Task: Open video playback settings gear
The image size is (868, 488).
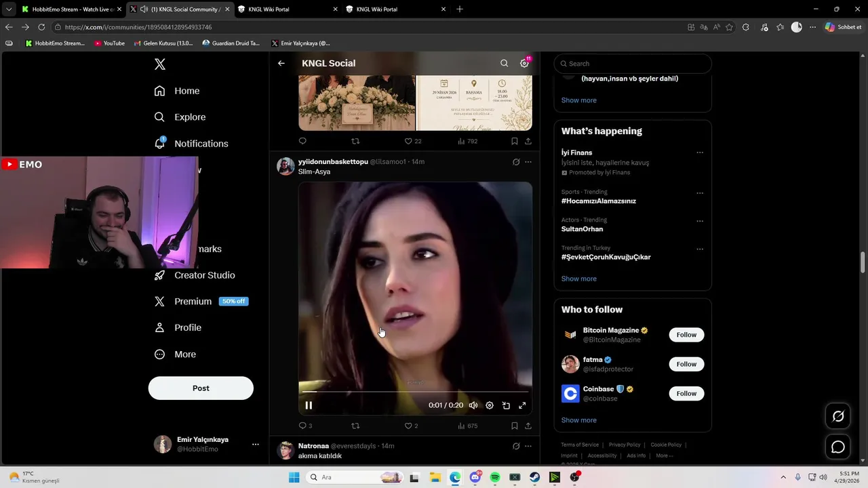Action: tap(490, 405)
